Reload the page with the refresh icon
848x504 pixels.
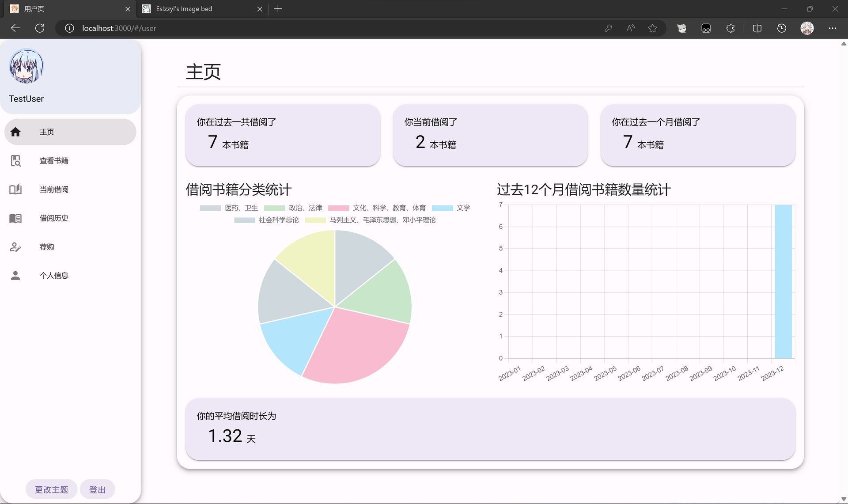(x=40, y=28)
